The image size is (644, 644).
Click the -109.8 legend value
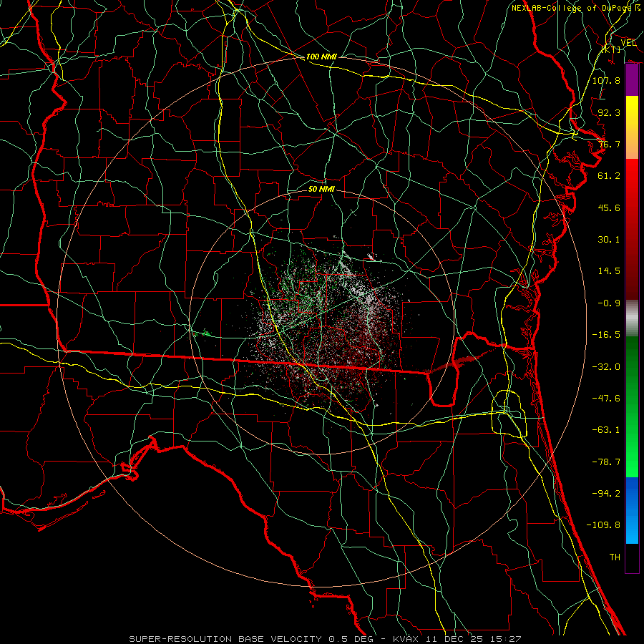[603, 525]
